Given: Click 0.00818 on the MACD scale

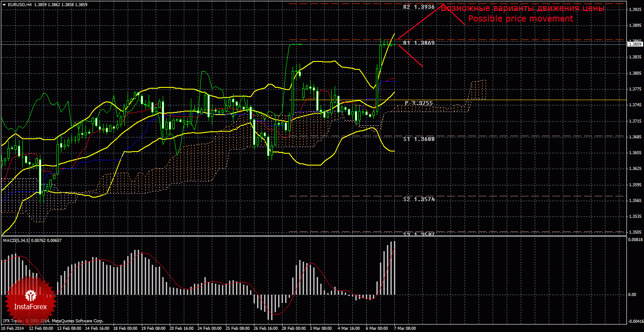Looking at the screenshot, I should 634,240.
